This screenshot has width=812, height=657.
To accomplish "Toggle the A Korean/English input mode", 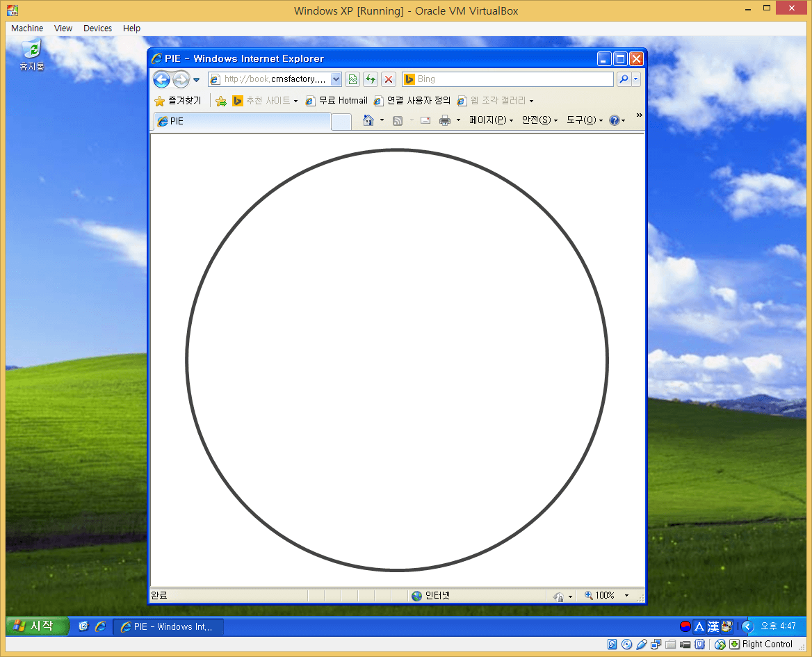I will (x=699, y=627).
